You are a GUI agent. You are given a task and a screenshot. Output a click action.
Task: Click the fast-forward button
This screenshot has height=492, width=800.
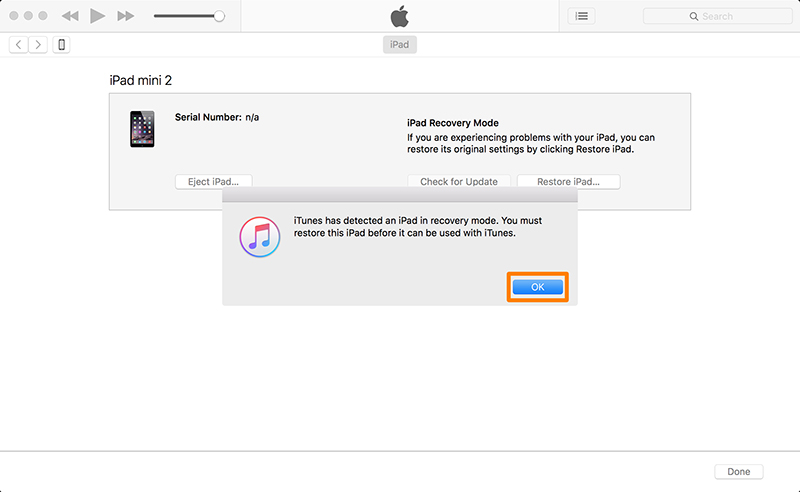(125, 16)
